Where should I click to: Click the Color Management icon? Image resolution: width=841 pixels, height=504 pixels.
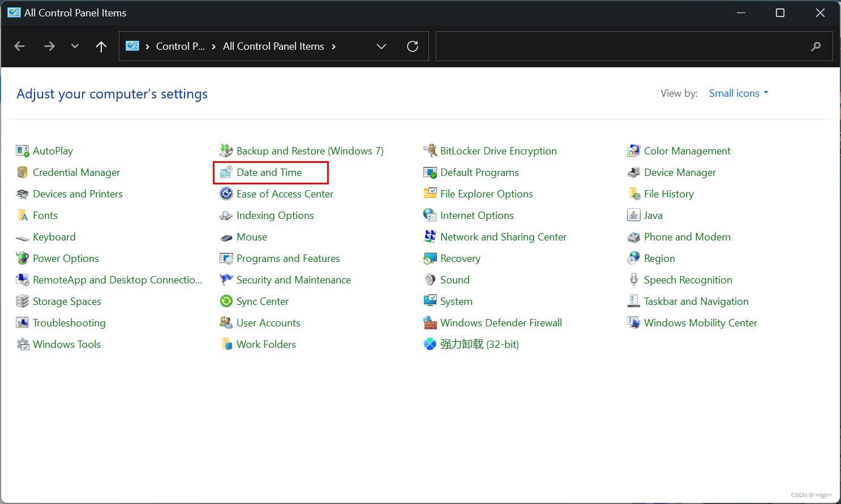pyautogui.click(x=634, y=151)
